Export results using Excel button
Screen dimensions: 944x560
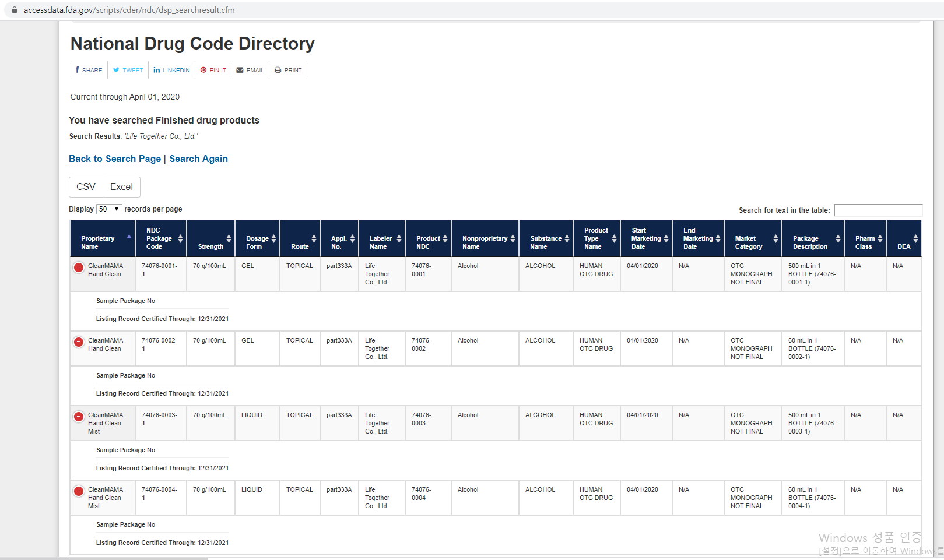tap(121, 187)
